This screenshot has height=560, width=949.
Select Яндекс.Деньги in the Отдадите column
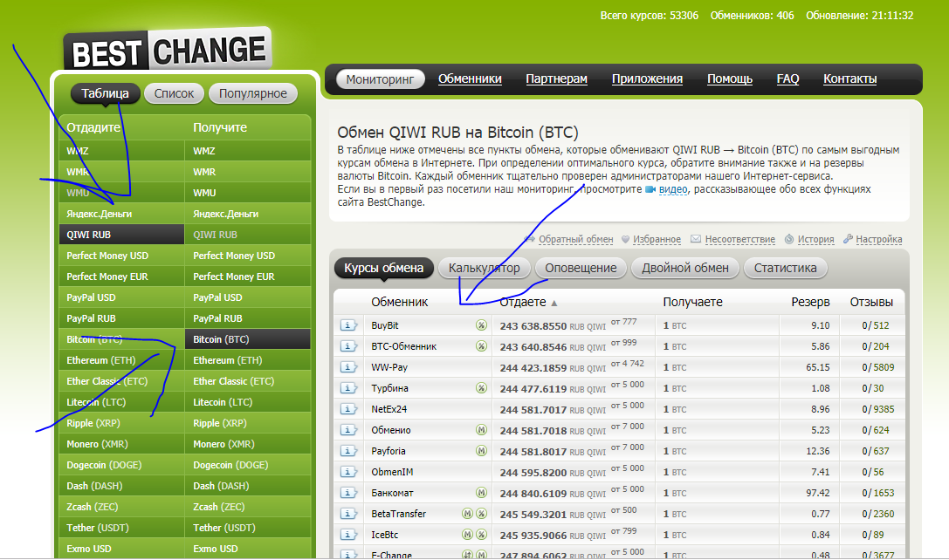click(121, 214)
